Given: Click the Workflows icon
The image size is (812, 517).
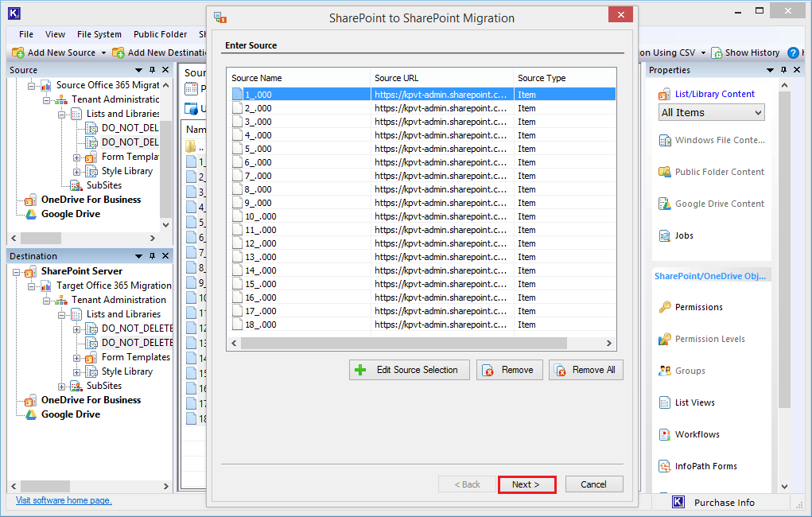Looking at the screenshot, I should click(664, 434).
